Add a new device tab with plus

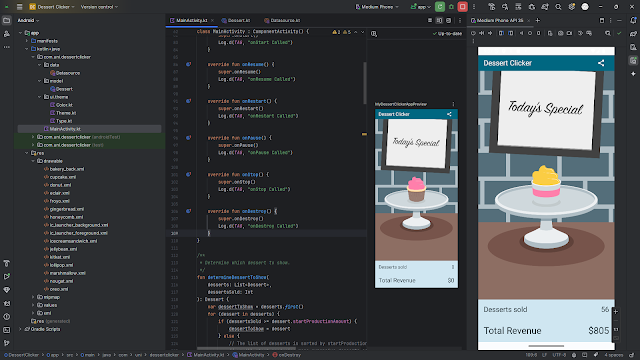[538, 20]
